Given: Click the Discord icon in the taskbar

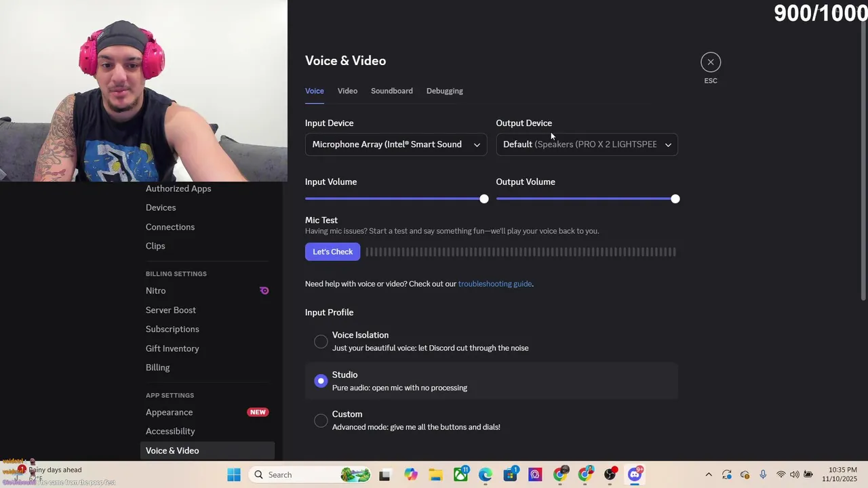Looking at the screenshot, I should (635, 474).
